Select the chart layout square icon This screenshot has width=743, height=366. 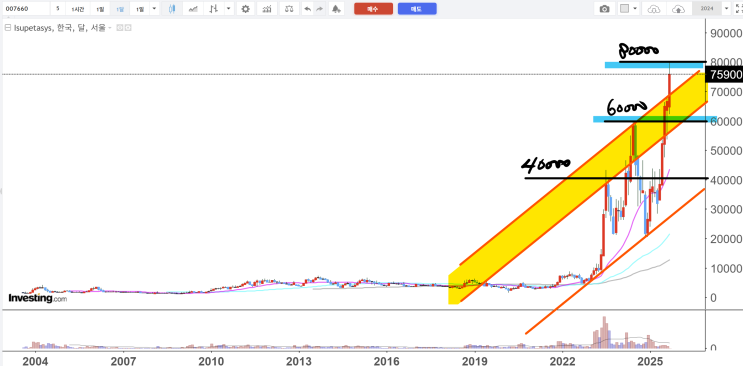[625, 9]
